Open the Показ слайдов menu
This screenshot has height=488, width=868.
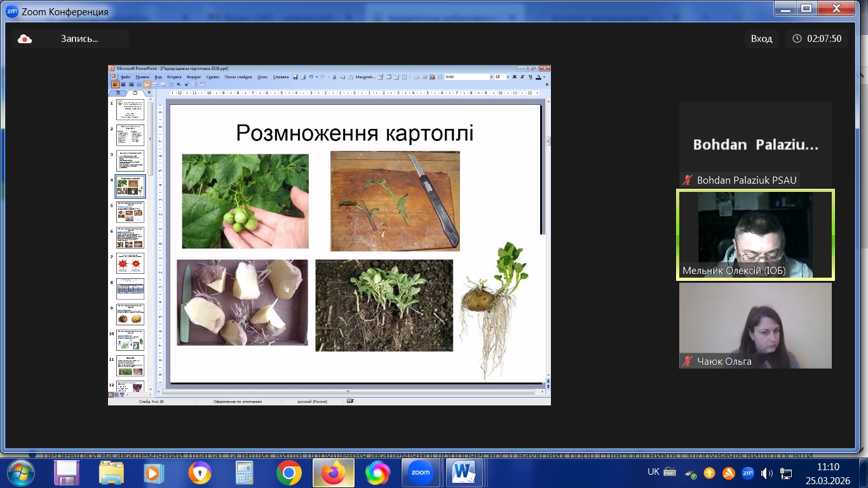pyautogui.click(x=238, y=77)
